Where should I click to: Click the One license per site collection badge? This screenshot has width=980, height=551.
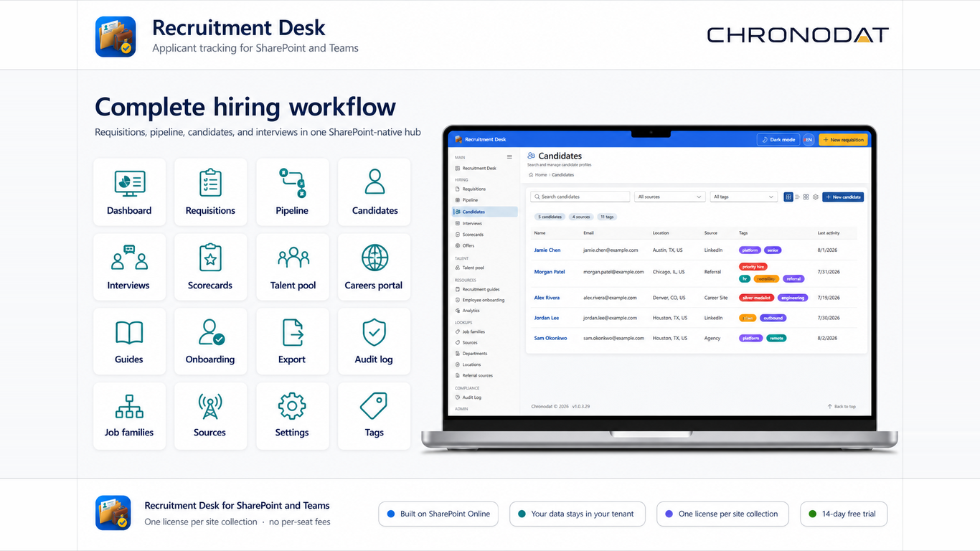click(722, 514)
